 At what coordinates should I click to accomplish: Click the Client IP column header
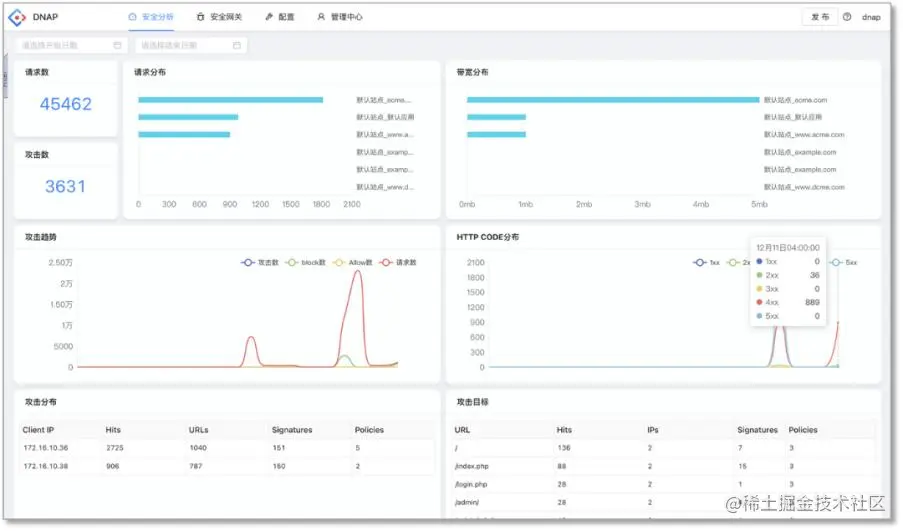pos(38,430)
